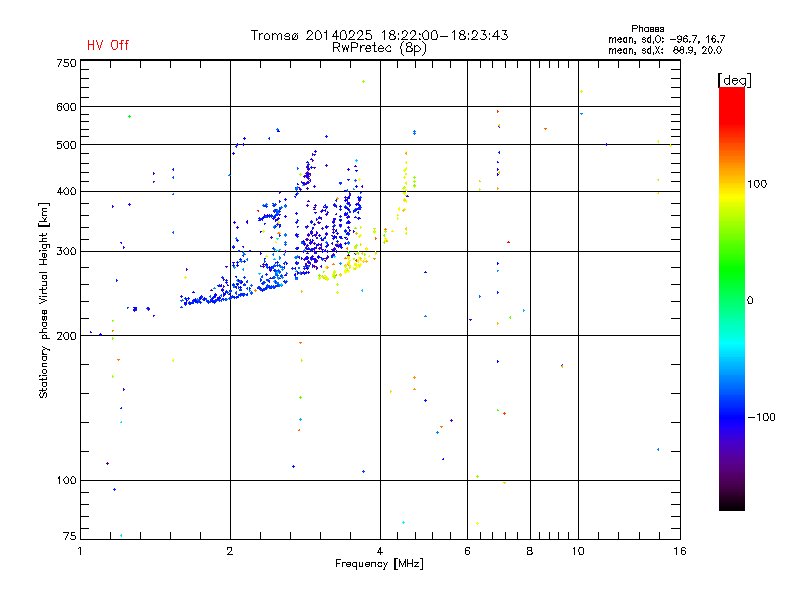Click the frequency axis tick label "4"
The height and width of the screenshot is (600, 800).
(x=380, y=551)
